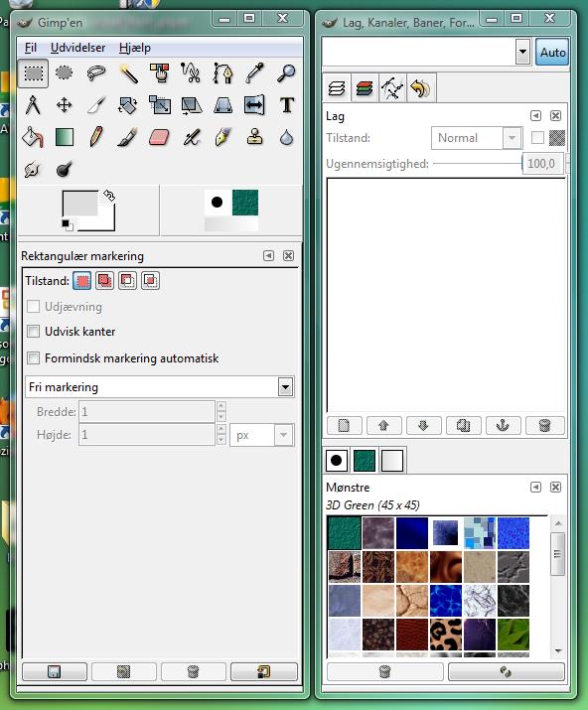
Task: Open the Udvidelser menu
Action: (77, 48)
